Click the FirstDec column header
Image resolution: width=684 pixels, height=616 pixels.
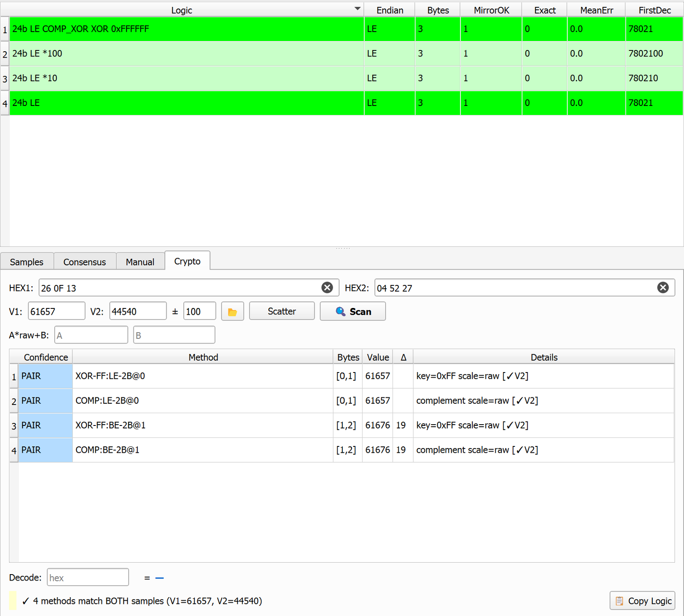coord(655,10)
